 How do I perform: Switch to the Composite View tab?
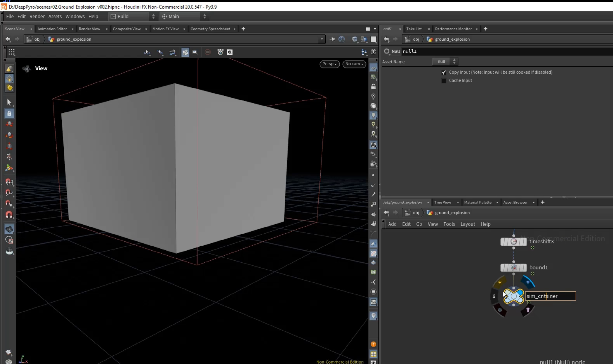point(127,29)
